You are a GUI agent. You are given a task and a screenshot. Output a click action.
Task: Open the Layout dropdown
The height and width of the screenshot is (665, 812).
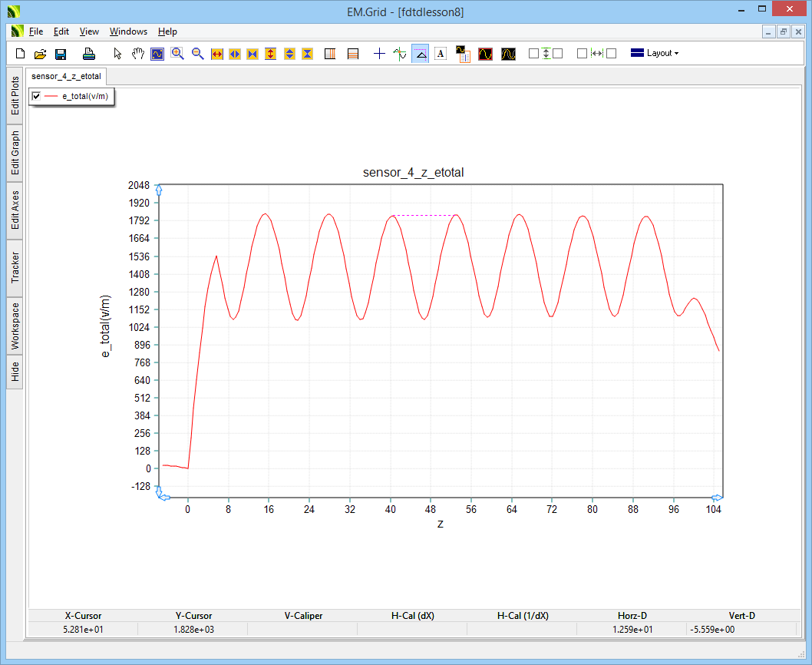click(x=654, y=54)
